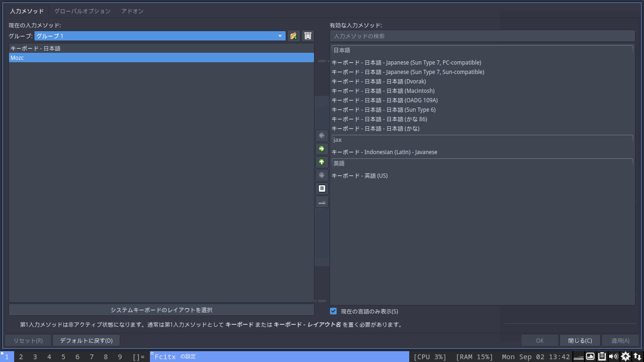The width and height of the screenshot is (644, 362).
Task: Switch to workspace 8
Action: (106, 357)
